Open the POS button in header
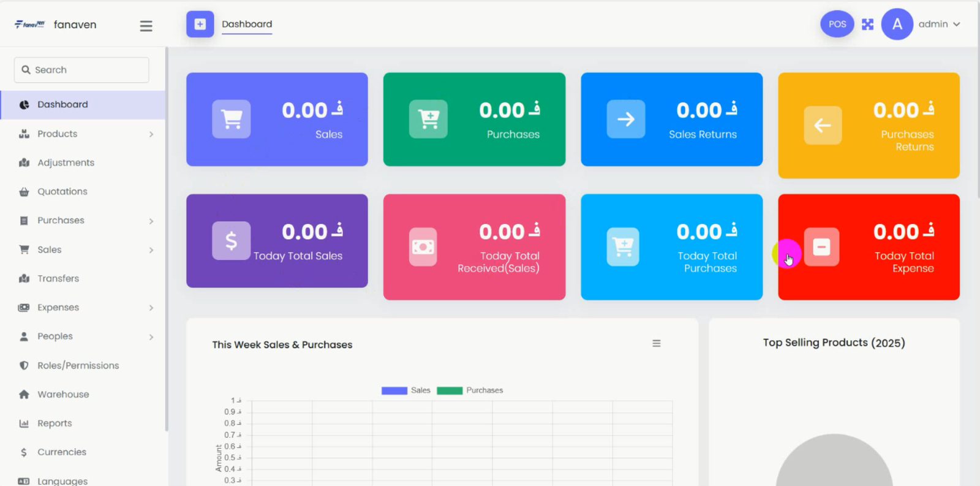 coord(837,25)
